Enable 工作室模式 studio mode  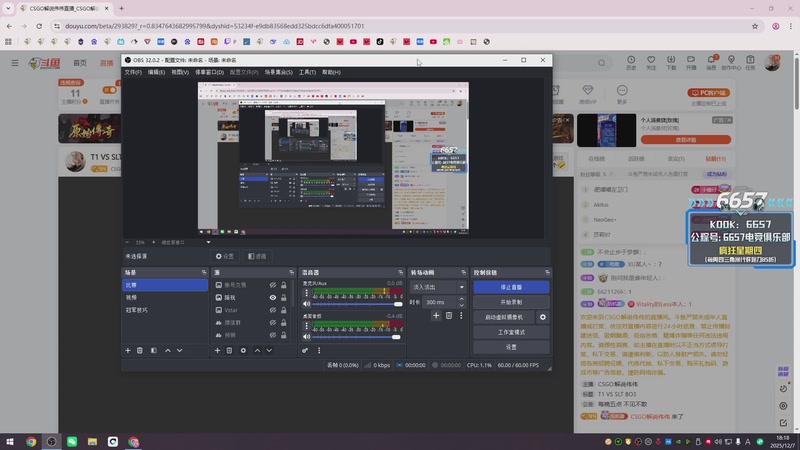(511, 332)
